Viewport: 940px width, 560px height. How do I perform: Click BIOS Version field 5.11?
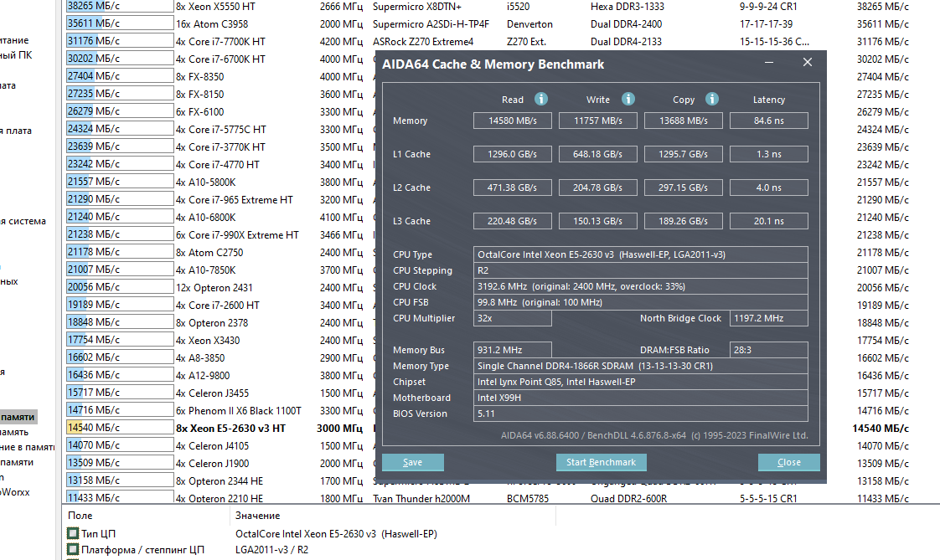point(640,414)
